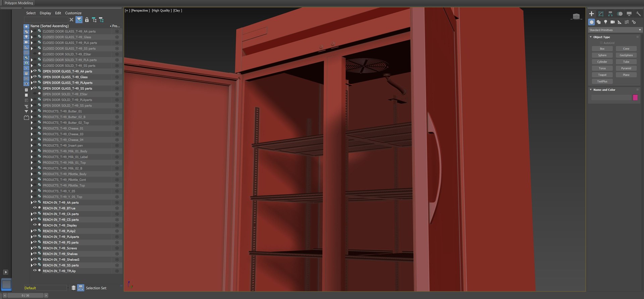The image size is (644, 299).
Task: Open the Customize menu in Scene Explorer
Action: pyautogui.click(x=73, y=13)
